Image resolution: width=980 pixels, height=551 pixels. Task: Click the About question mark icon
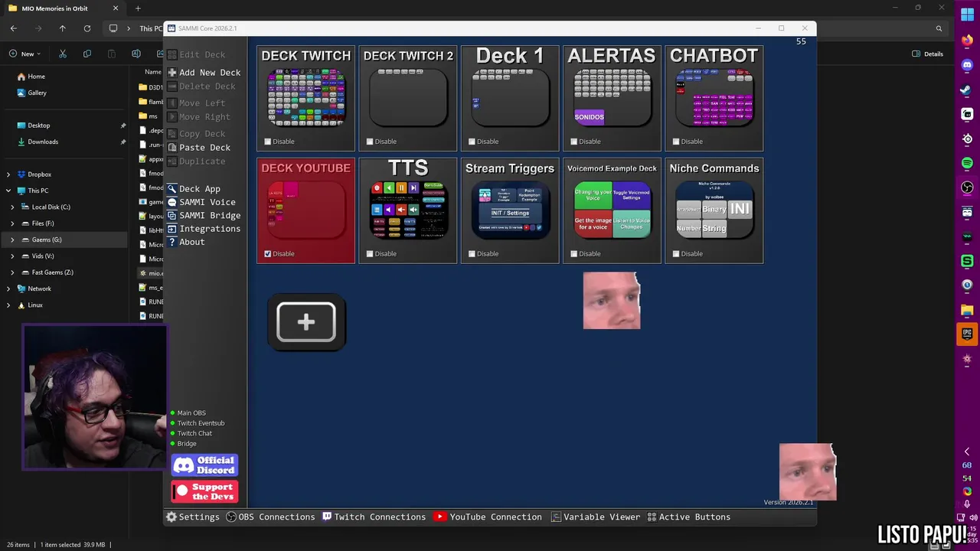tap(171, 242)
